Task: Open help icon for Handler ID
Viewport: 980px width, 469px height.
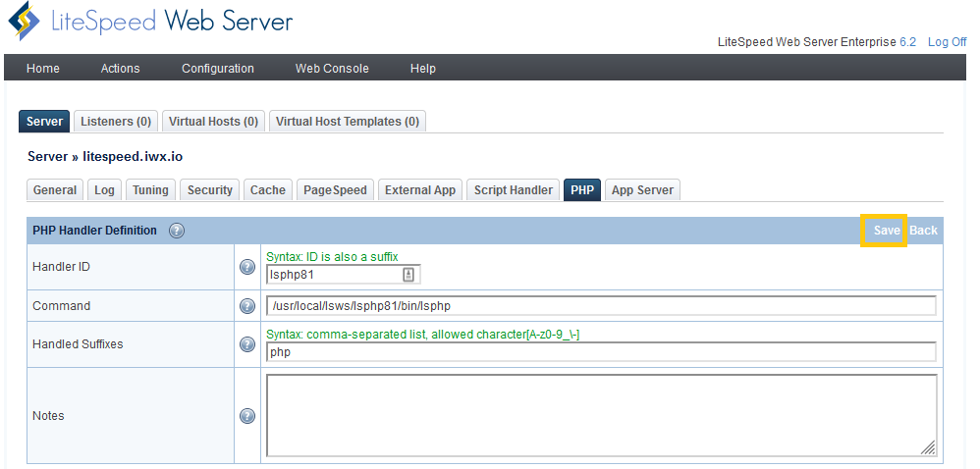Action: 247,267
